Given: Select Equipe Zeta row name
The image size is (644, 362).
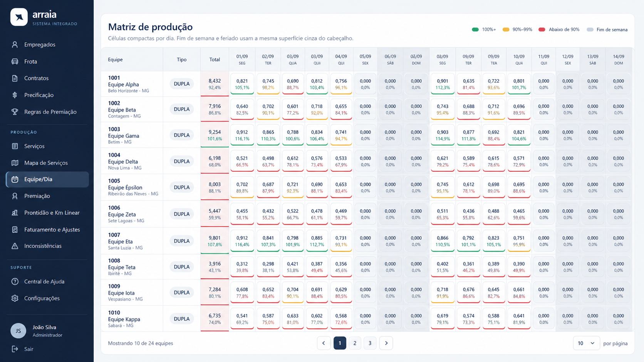Looking at the screenshot, I should [x=122, y=215].
